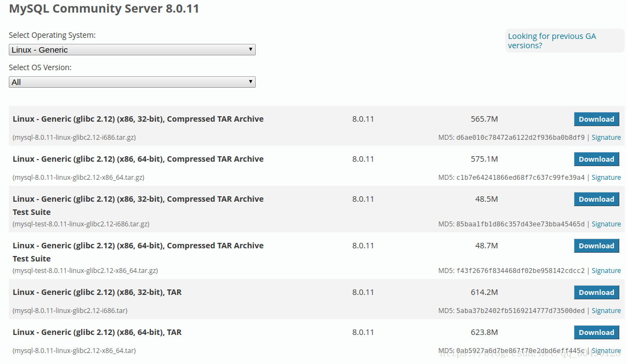Click the 32-bit Compressed TAR Archive Test Suite title
Viewport: 627px width, 364px height.
[138, 206]
